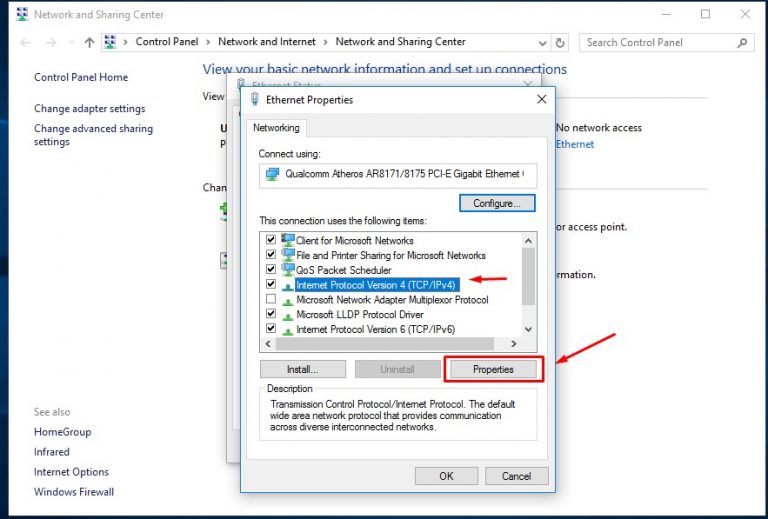Click the Forward navigation arrow
Viewport: 768px width, 519px height.
coord(51,43)
